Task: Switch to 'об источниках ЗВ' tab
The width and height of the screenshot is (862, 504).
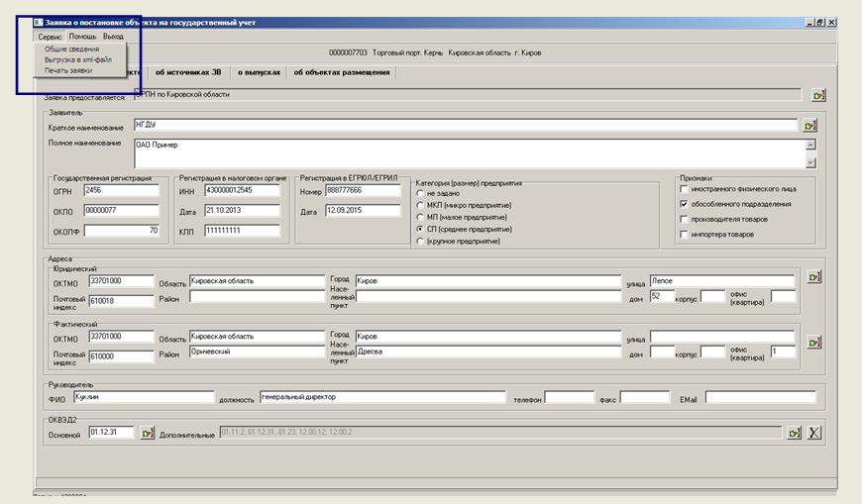Action: (187, 72)
